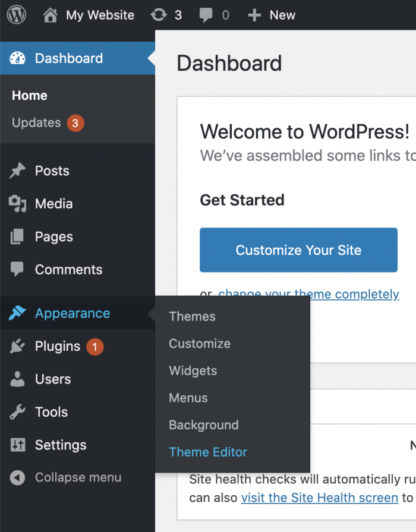The height and width of the screenshot is (532, 416).
Task: Click the comments bubble icon in admin bar
Action: pyautogui.click(x=206, y=15)
